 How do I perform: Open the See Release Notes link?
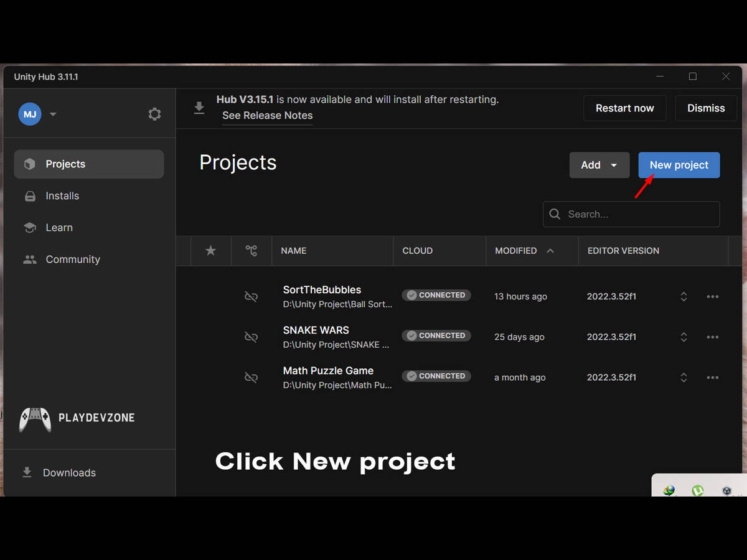coord(268,116)
